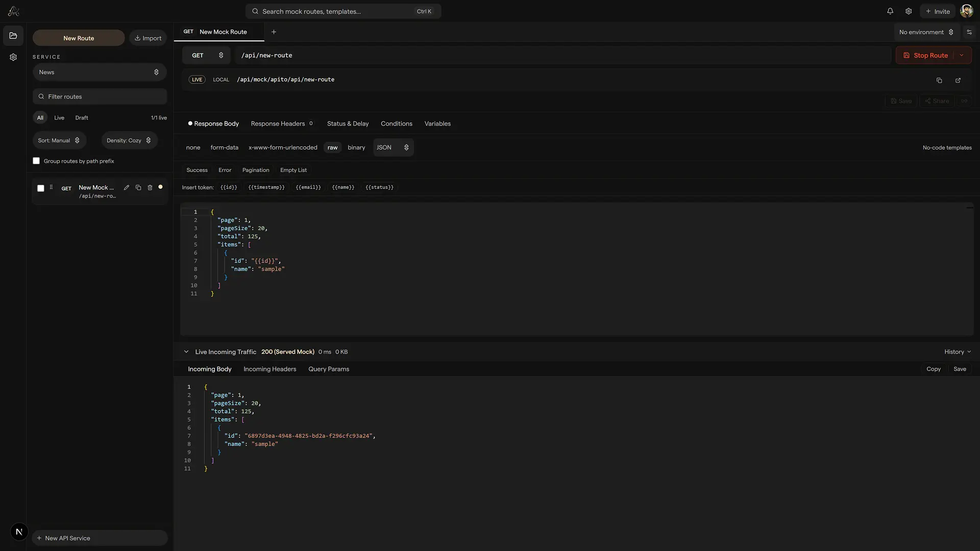
Task: Open the notifications bell
Action: (x=890, y=11)
